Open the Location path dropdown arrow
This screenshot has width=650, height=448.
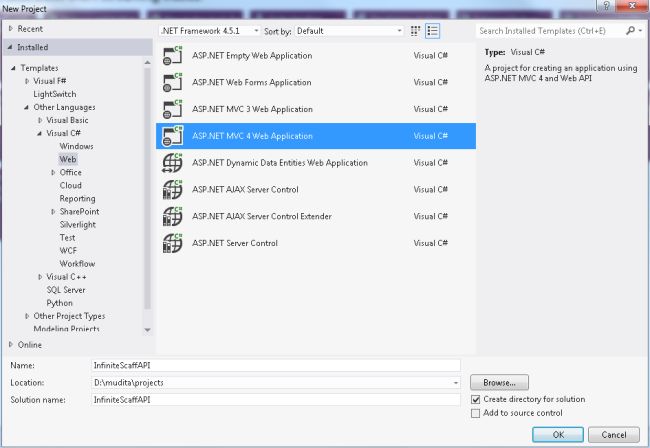(x=456, y=383)
